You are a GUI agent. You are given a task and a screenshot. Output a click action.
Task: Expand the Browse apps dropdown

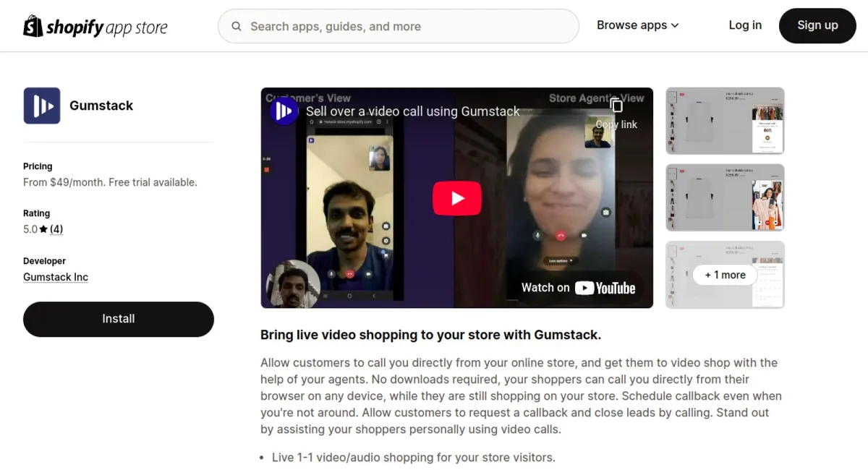click(638, 25)
